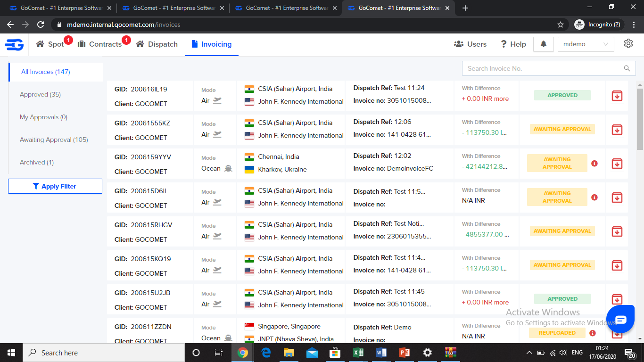Click search magnifier in invoice search
The width and height of the screenshot is (644, 362).
pyautogui.click(x=627, y=68)
